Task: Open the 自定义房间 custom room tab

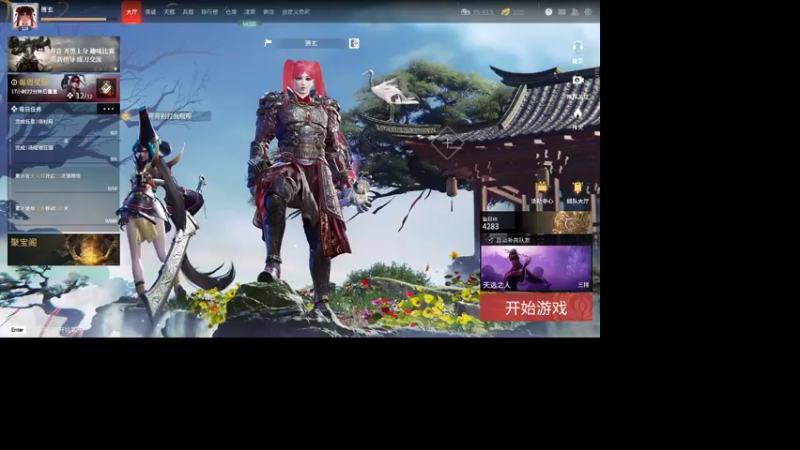Action: (x=296, y=12)
